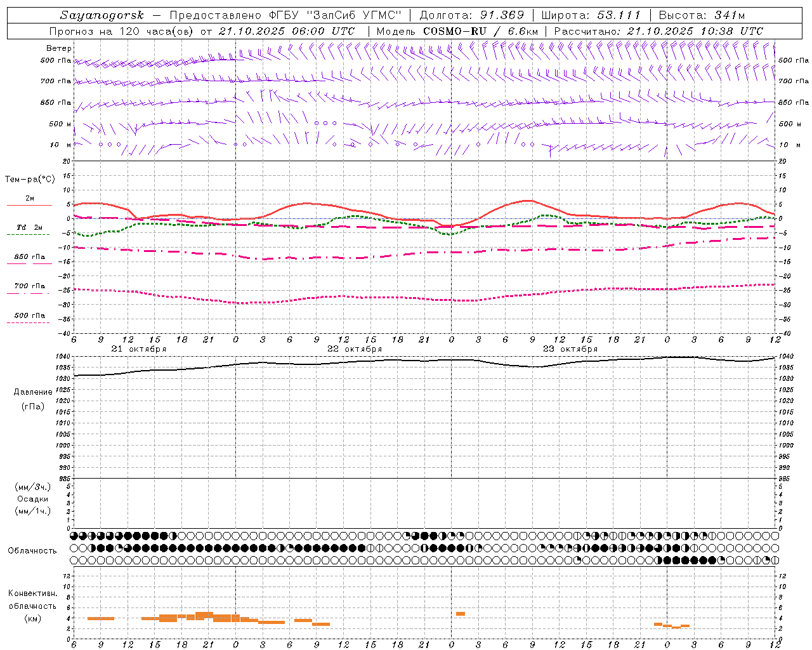The image size is (812, 650).
Task: Click the '23 октября' date label
Action: 570,349
